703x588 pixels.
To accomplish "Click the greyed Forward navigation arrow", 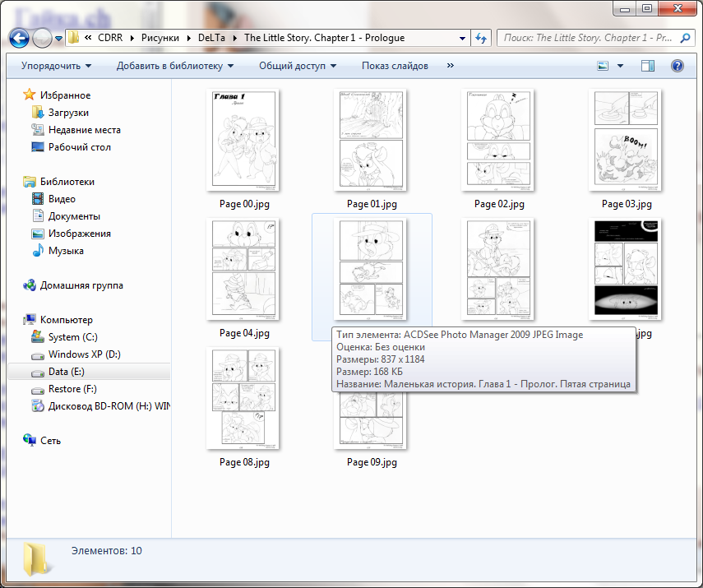I will 42,38.
